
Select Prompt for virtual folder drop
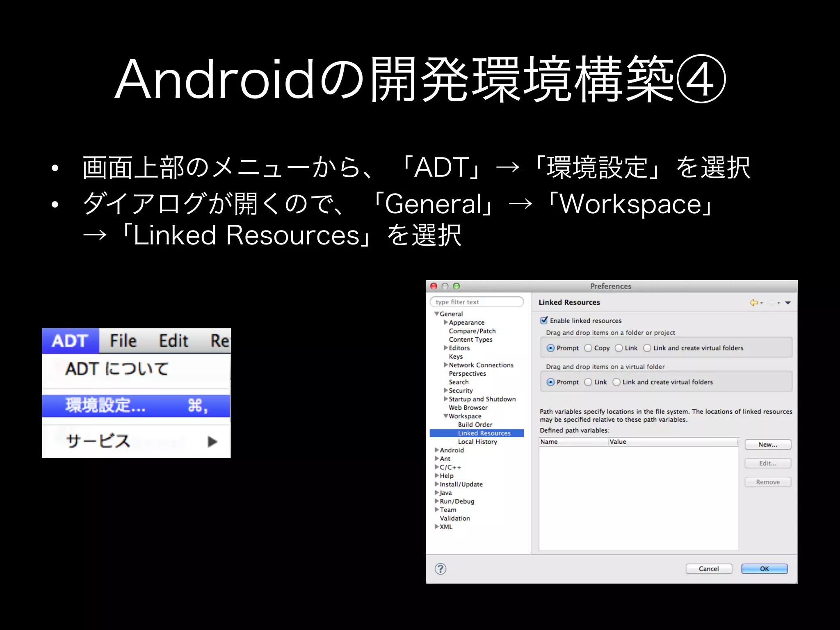550,382
